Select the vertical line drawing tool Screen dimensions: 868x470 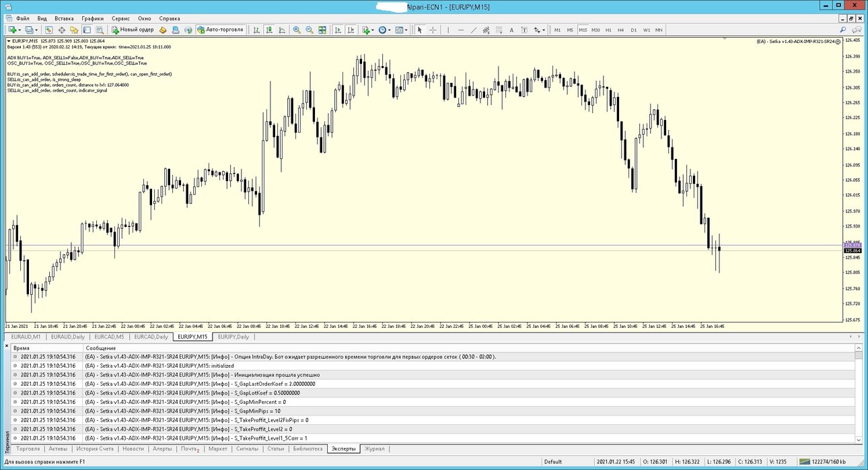tap(448, 30)
